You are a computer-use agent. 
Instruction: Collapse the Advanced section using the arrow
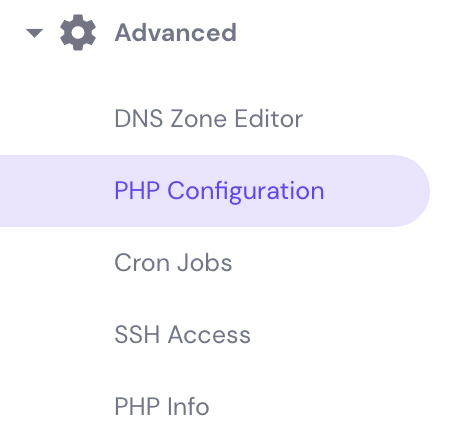pyautogui.click(x=35, y=33)
